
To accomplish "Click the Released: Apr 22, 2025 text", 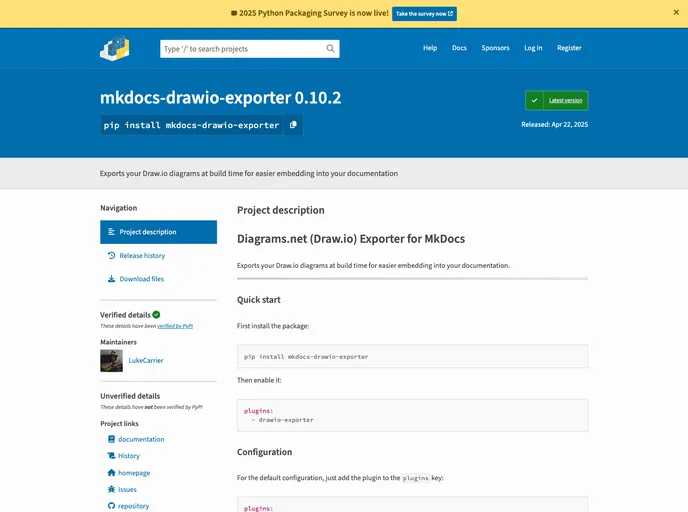I will [554, 125].
